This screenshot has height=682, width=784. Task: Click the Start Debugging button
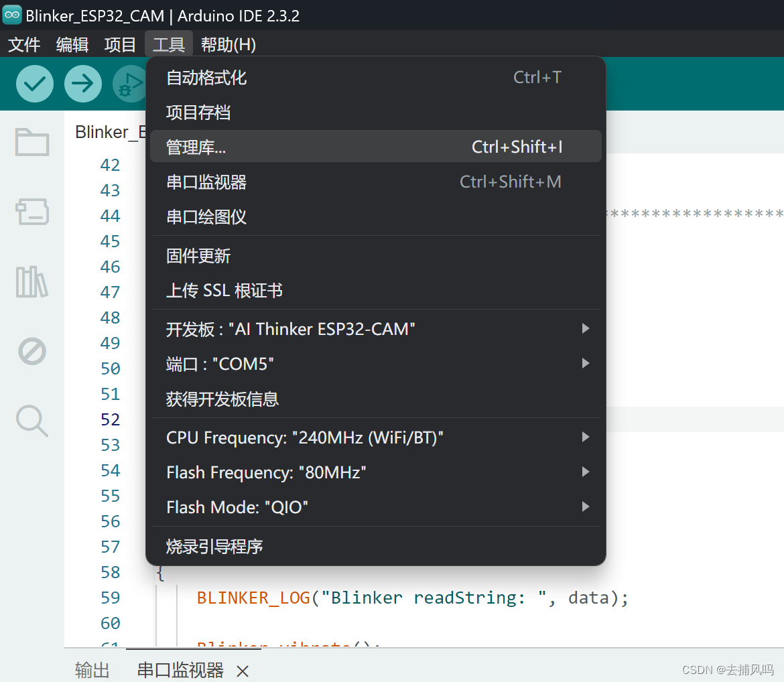click(129, 84)
